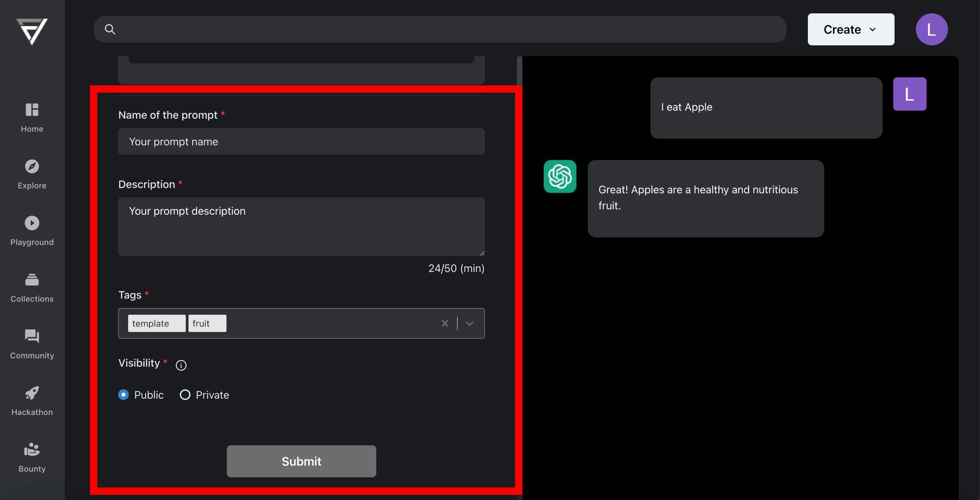Click the 'Great! Apples are a healthy' reply

point(706,198)
